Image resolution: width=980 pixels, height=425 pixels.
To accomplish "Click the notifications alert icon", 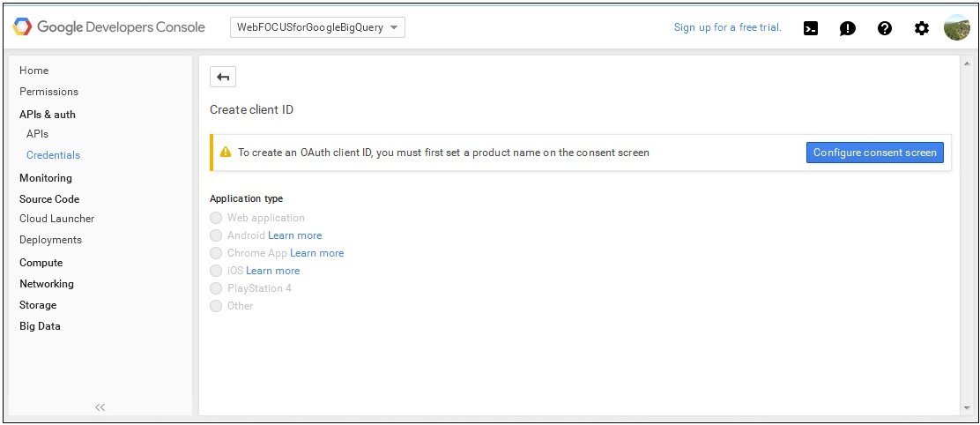I will [848, 28].
